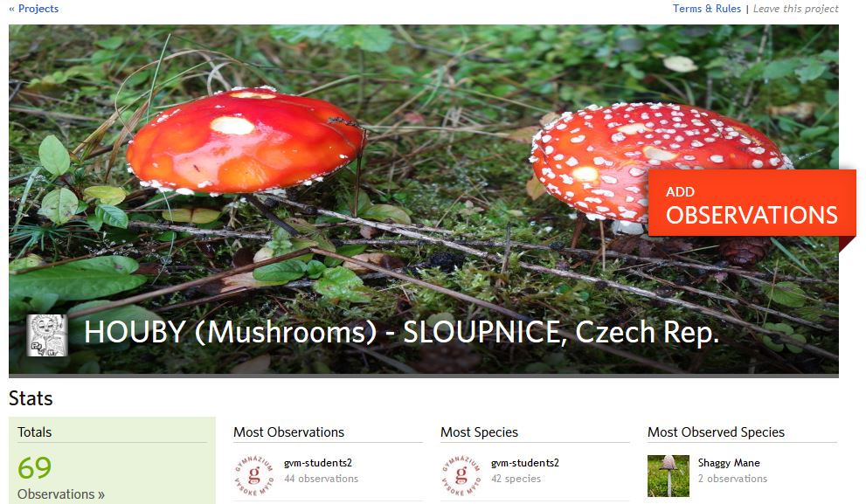This screenshot has height=504, width=866.
Task: Click the 2 observations text under Shaggy Mane
Action: (732, 479)
